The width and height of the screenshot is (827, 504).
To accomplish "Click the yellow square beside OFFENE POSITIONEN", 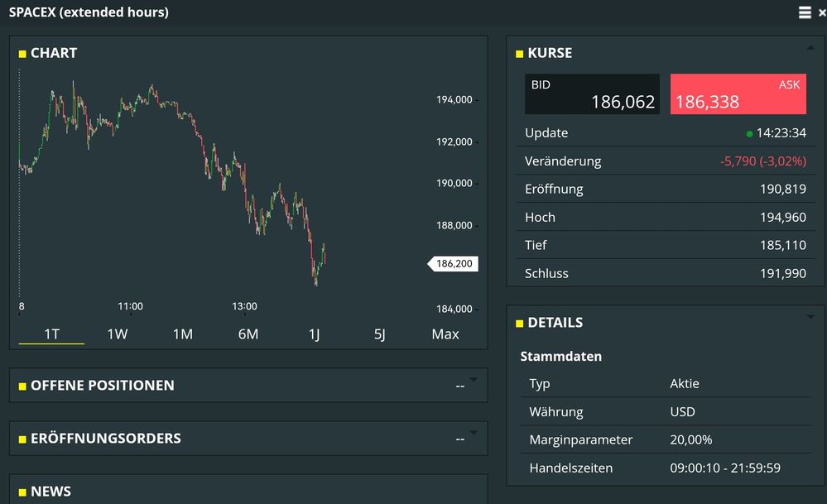I will pos(22,386).
